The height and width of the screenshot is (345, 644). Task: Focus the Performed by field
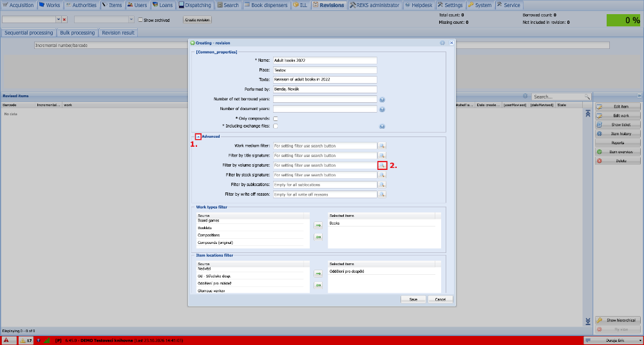(325, 89)
